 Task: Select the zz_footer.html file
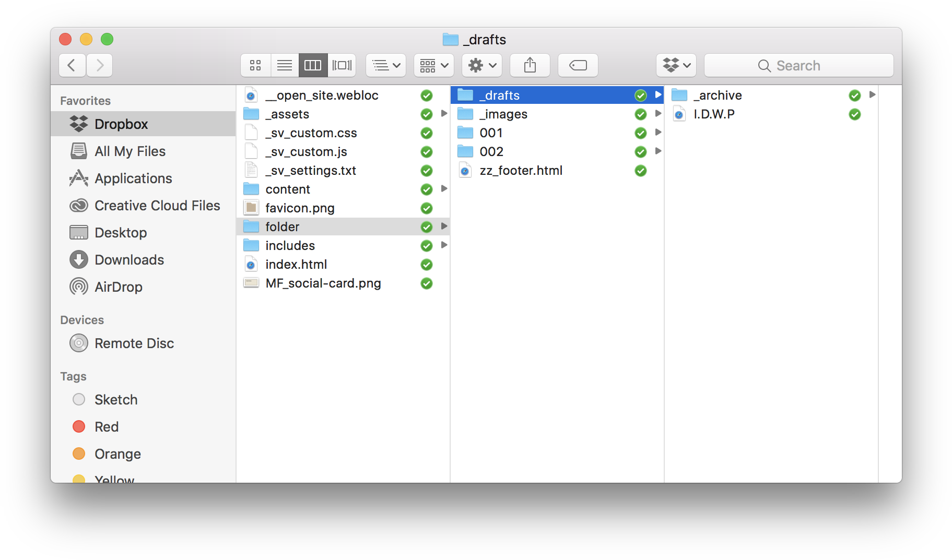tap(557, 171)
